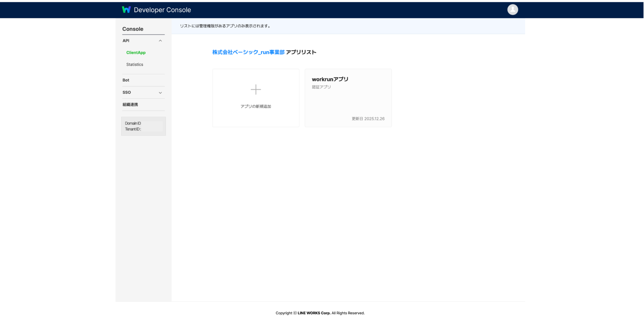Viewport: 644px width, 334px height.
Task: Open ClientApp in the sidebar
Action: point(136,53)
